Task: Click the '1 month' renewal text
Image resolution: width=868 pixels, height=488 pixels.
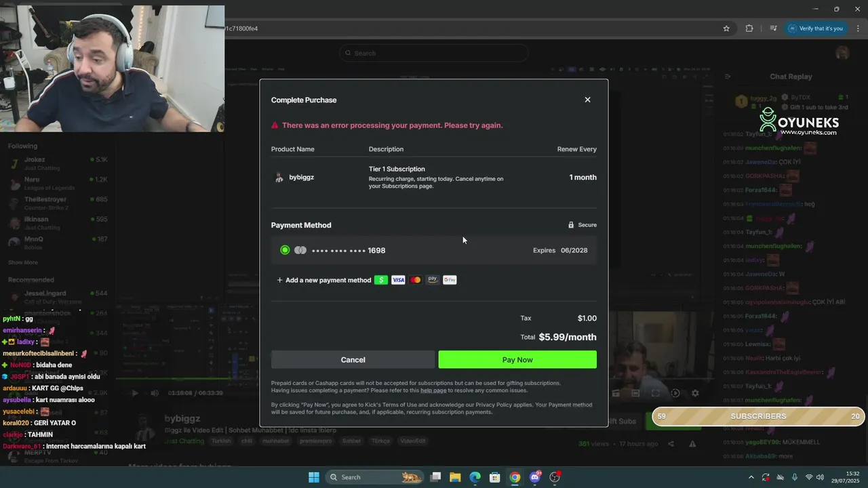Action: (583, 178)
